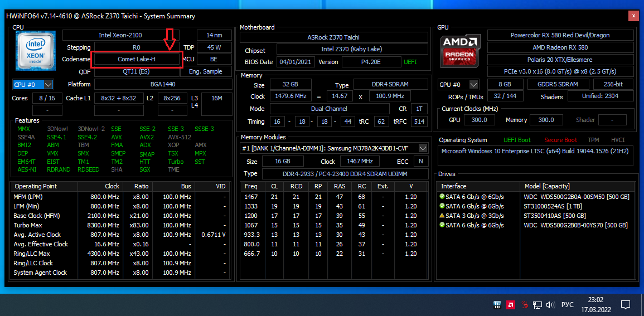This screenshot has height=316, width=644.
Task: Click the DDR4-2933 / PC4-23400 type field
Action: (345, 174)
